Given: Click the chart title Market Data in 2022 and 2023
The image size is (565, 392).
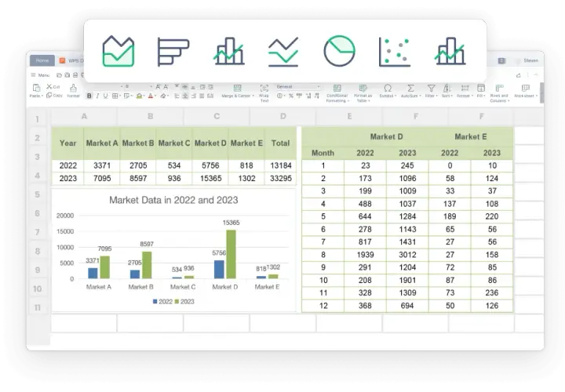Looking at the screenshot, I should pos(173,200).
